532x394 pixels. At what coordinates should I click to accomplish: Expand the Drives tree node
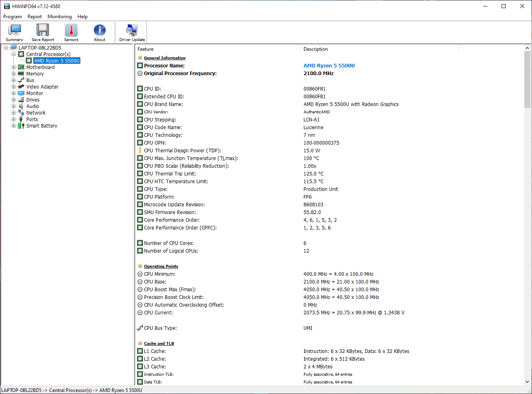click(14, 100)
